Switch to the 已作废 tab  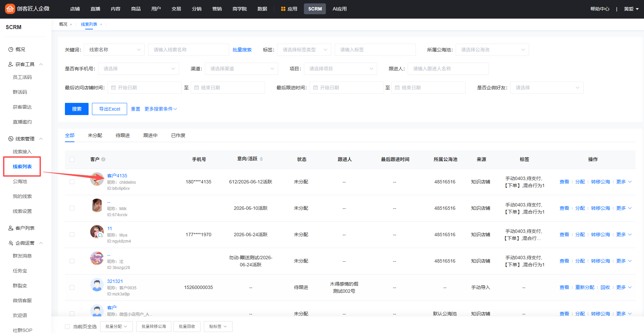coord(178,135)
